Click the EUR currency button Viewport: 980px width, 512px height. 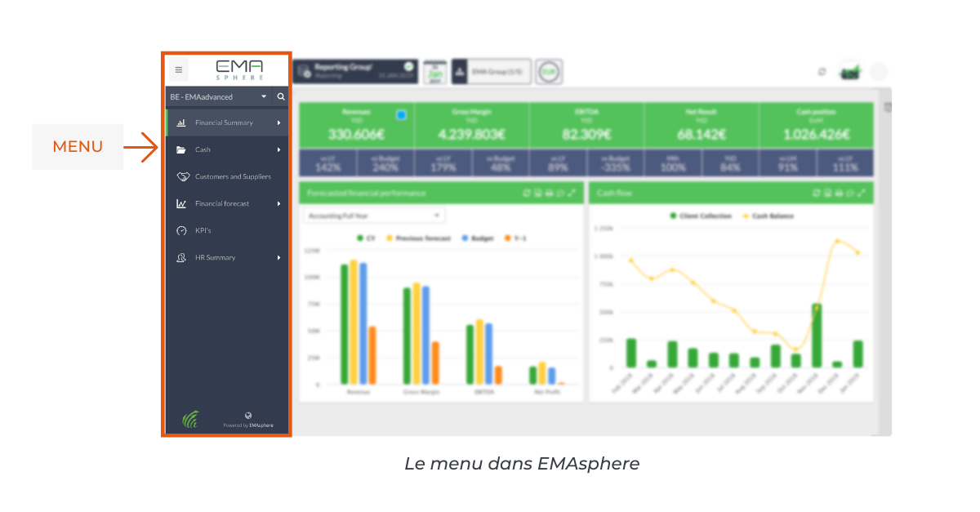coord(550,71)
